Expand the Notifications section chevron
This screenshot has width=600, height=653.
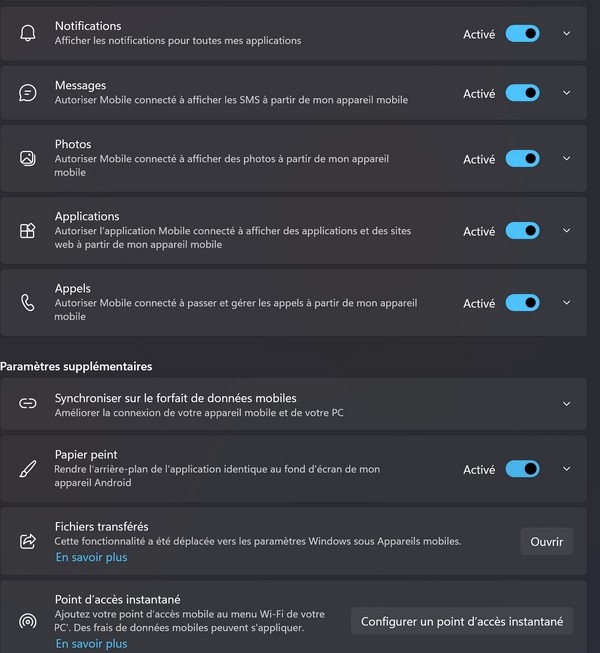point(566,33)
